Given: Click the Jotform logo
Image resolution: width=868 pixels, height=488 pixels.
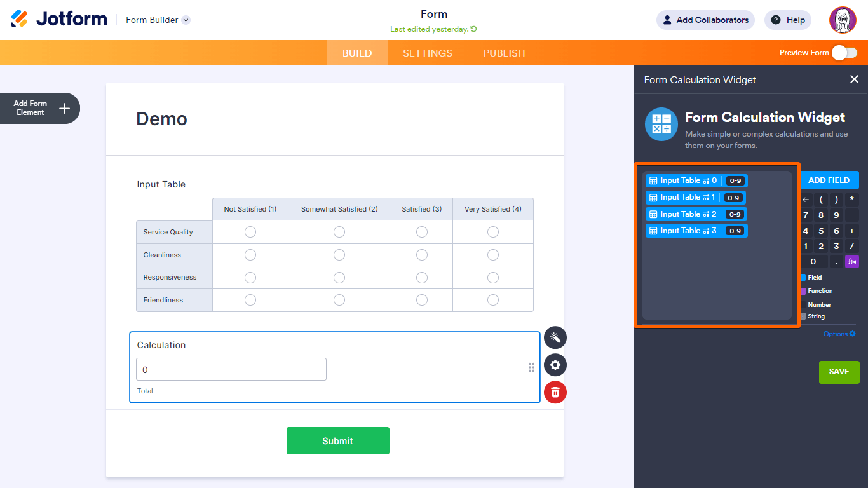Looking at the screenshot, I should (x=59, y=19).
